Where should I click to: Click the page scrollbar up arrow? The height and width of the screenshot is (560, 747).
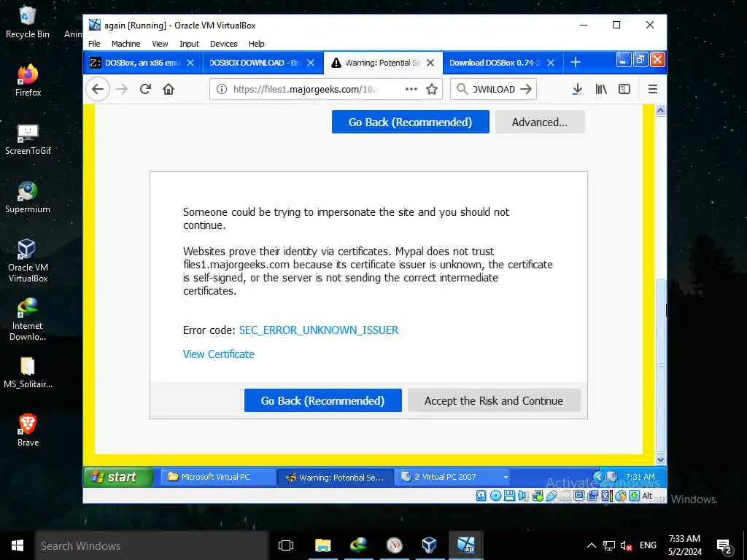(660, 111)
